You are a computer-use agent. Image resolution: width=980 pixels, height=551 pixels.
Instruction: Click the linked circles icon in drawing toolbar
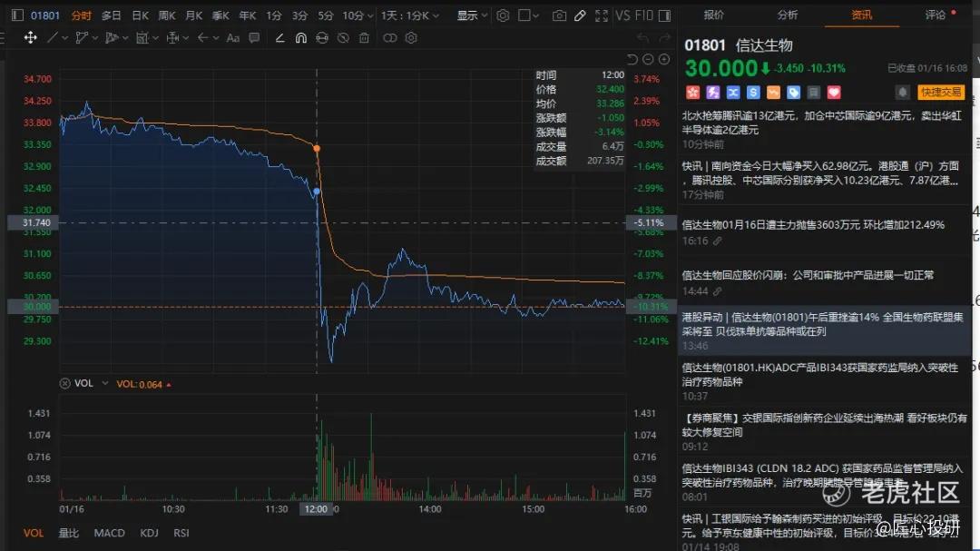pyautogui.click(x=389, y=38)
